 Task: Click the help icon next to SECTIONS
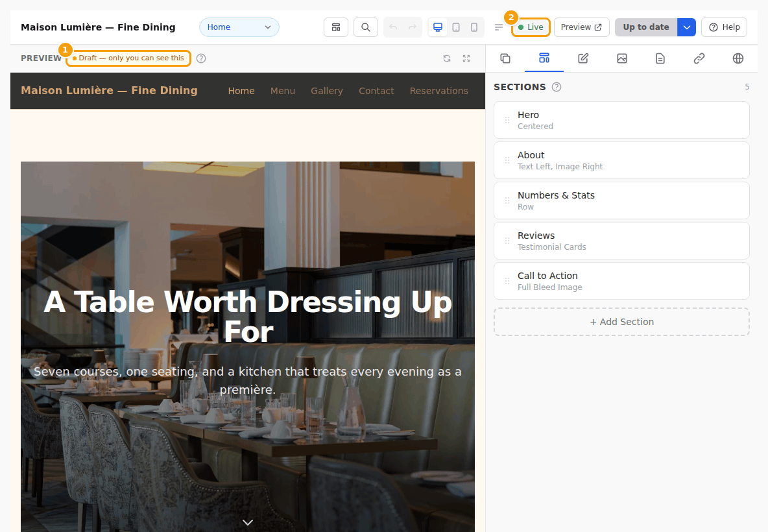coord(557,87)
